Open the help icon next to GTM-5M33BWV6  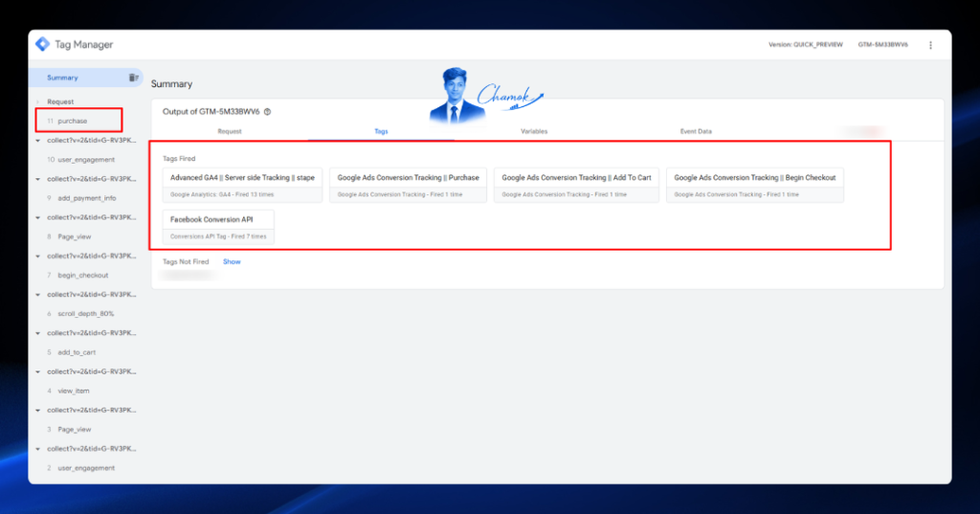click(268, 112)
